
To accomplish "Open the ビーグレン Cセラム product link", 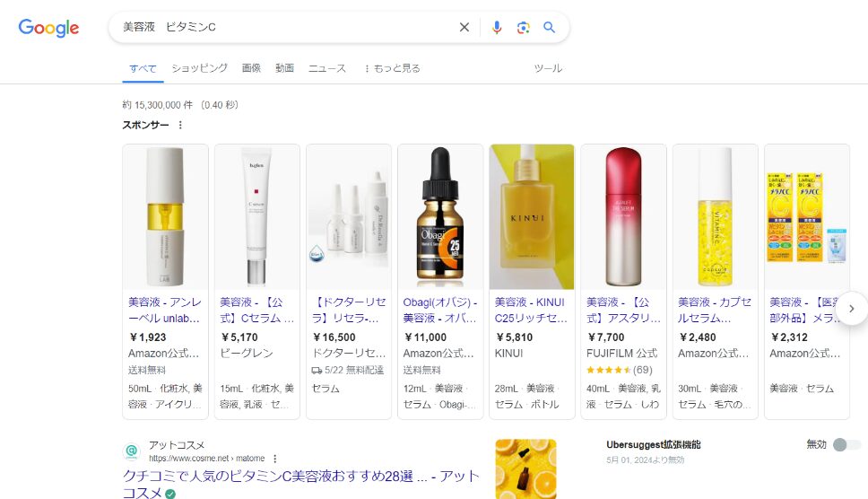I will pyautogui.click(x=256, y=311).
